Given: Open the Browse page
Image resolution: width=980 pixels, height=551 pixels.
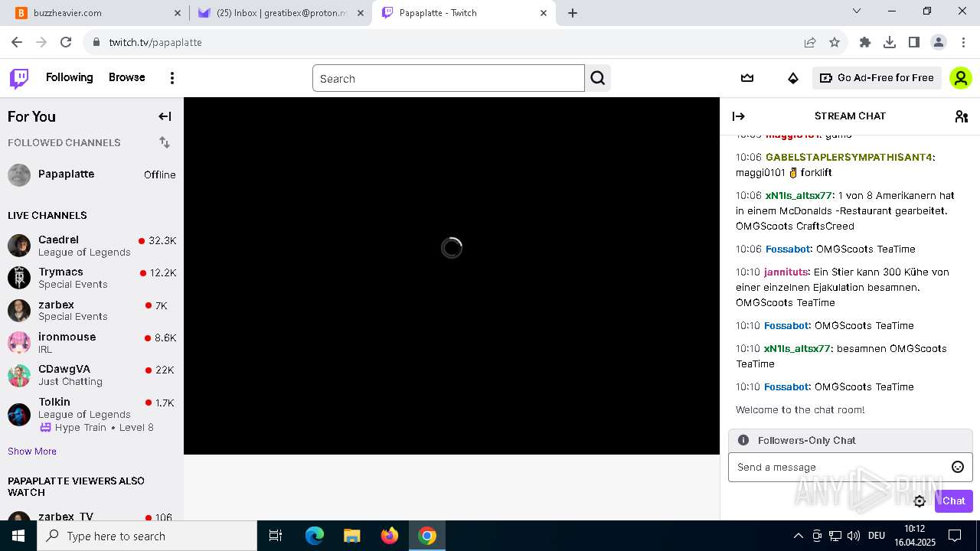Looking at the screenshot, I should point(127,77).
